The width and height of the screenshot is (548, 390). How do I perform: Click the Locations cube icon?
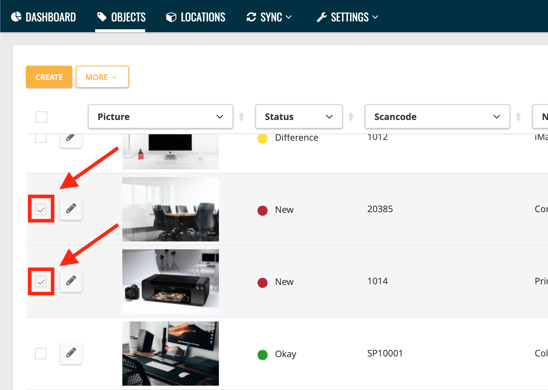click(171, 17)
